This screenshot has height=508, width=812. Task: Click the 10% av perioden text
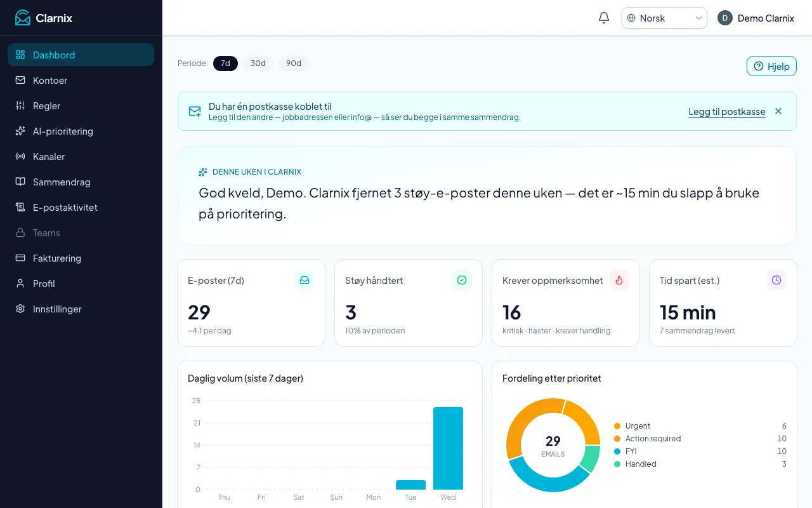point(375,331)
